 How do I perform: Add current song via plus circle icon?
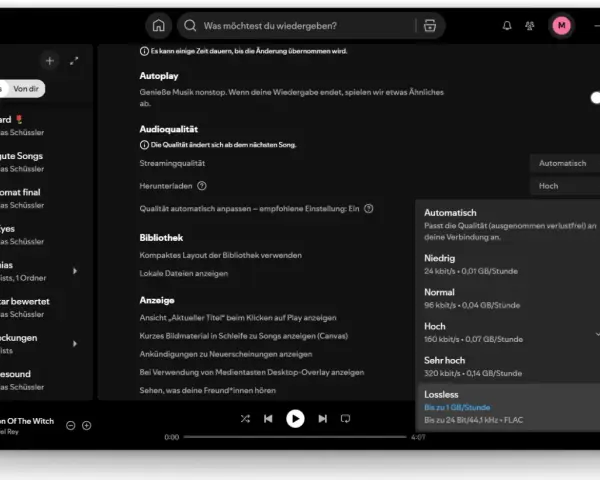click(86, 425)
